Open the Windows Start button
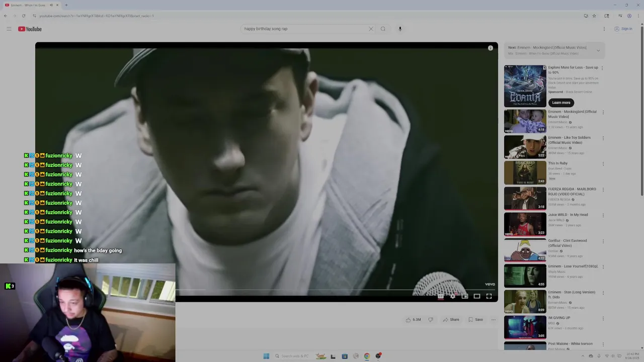644x362 pixels. pos(266,356)
